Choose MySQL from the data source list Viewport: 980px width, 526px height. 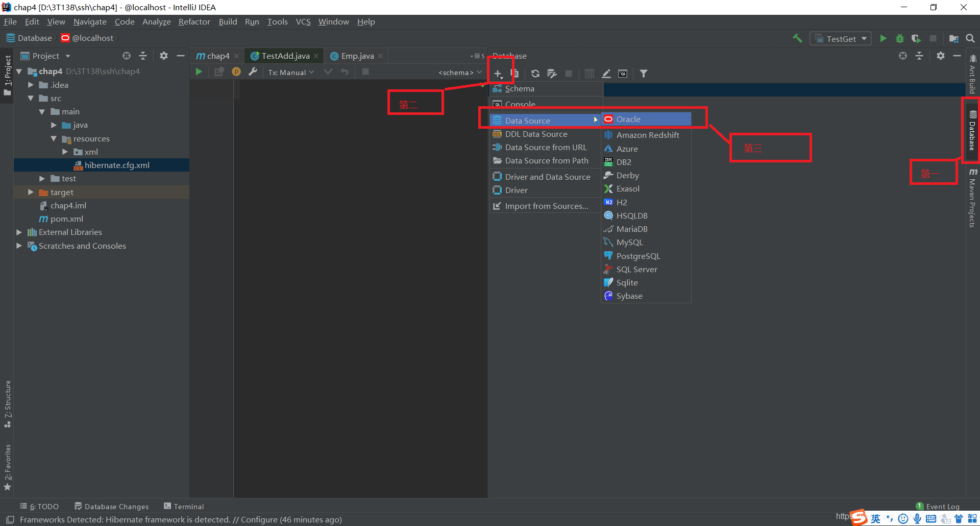pos(646,242)
